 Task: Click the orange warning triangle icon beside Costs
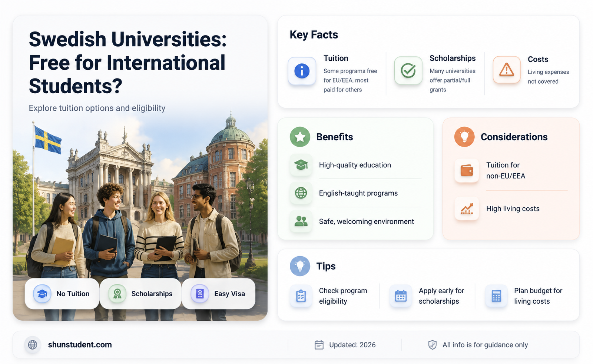pyautogui.click(x=506, y=70)
